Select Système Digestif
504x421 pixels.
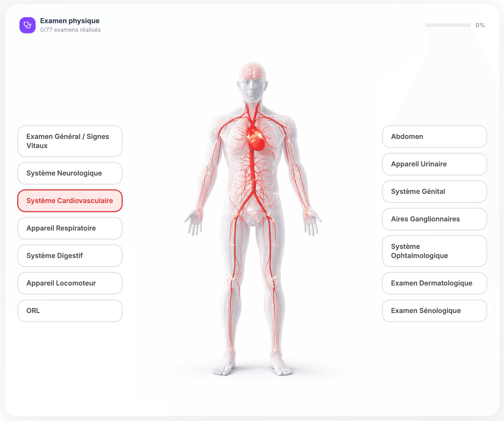[70, 256]
